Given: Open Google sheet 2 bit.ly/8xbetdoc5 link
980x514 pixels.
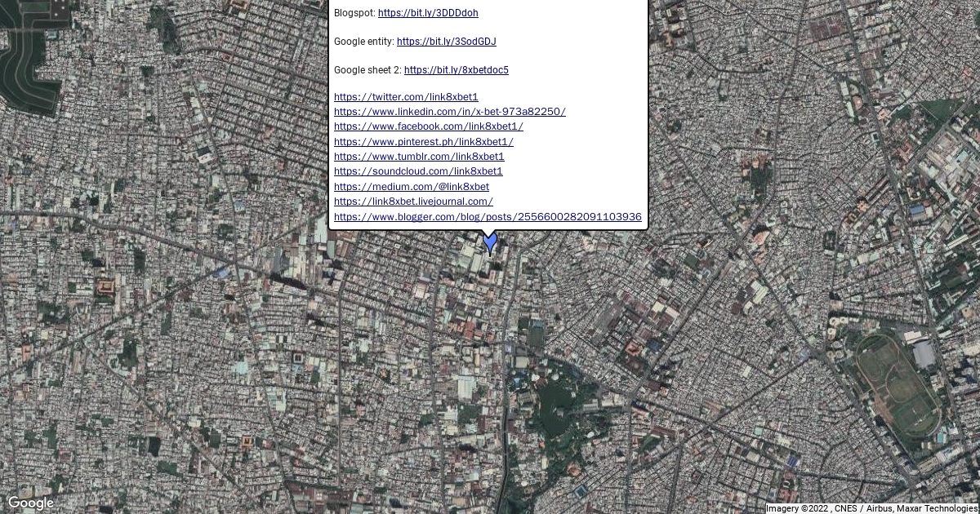Looking at the screenshot, I should pyautogui.click(x=457, y=70).
